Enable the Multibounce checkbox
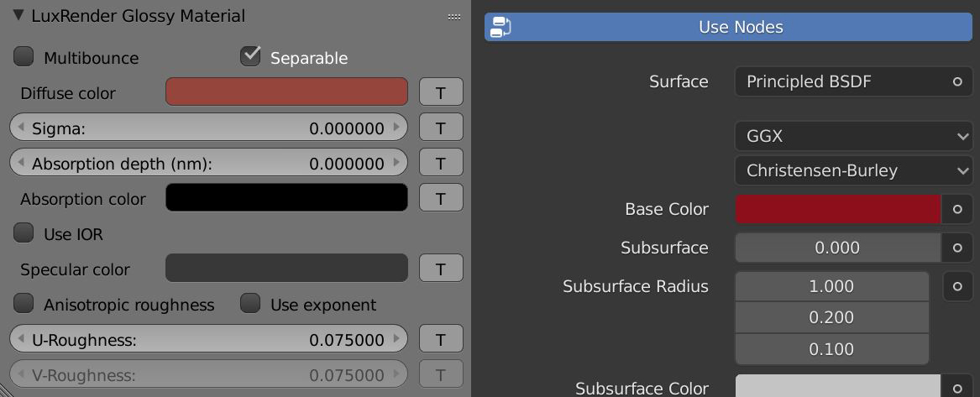 (x=24, y=57)
